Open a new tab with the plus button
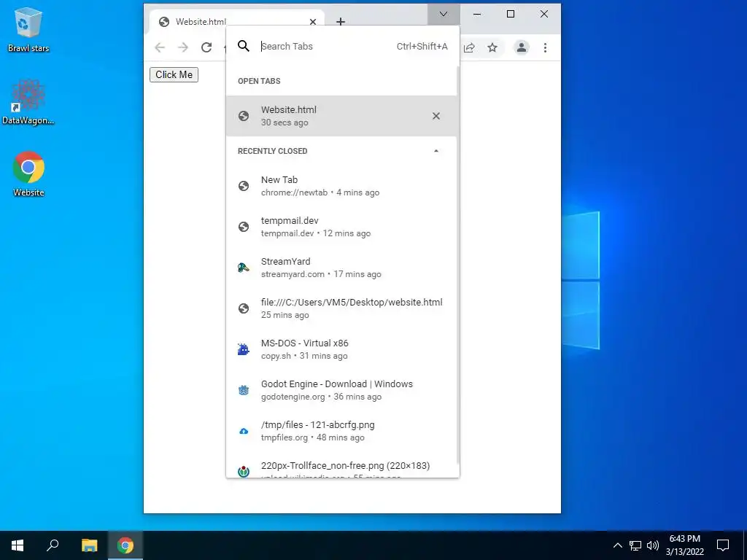 [341, 21]
